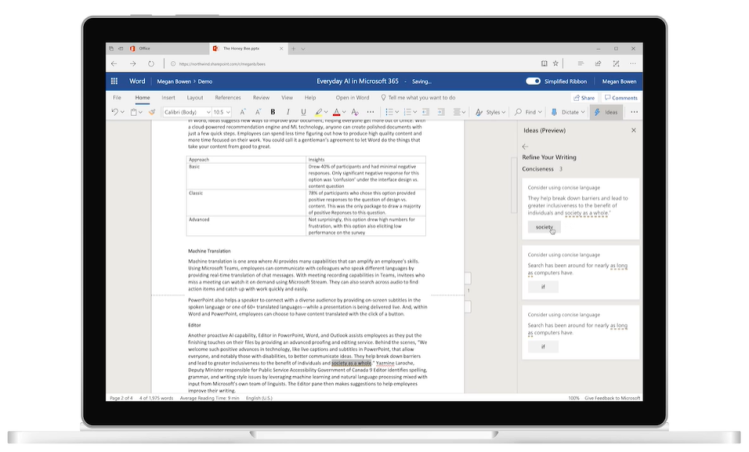Toggle underline formatting
This screenshot has width=749, height=452.
pyautogui.click(x=303, y=112)
